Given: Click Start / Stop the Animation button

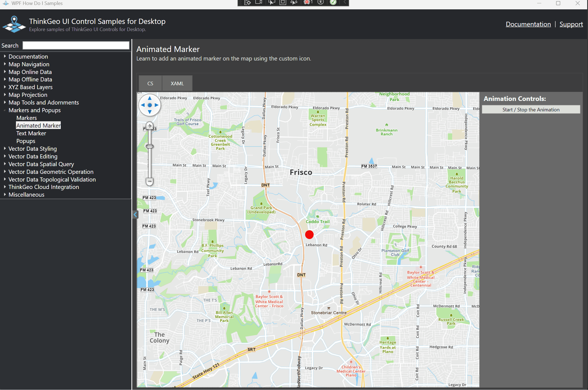Looking at the screenshot, I should [531, 109].
